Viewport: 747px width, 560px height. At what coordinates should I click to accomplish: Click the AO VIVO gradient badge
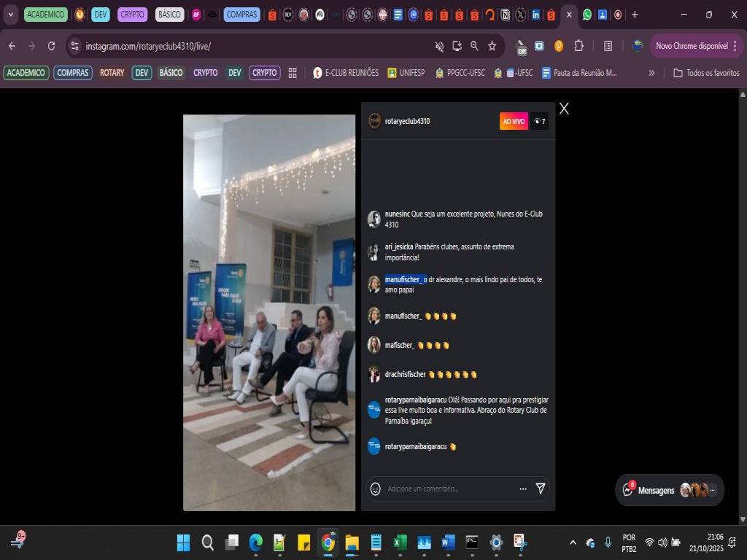(x=514, y=121)
